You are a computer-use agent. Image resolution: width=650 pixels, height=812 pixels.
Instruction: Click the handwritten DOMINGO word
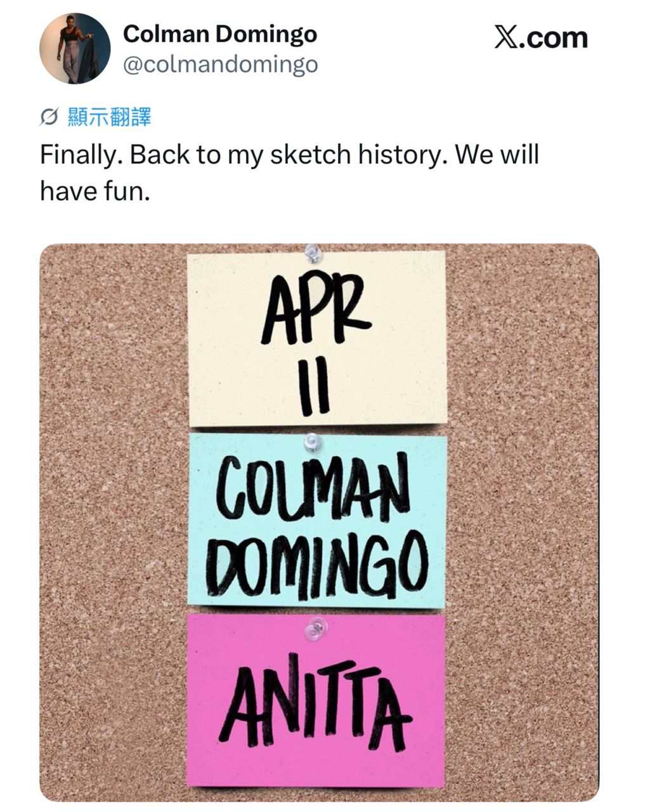pos(315,565)
